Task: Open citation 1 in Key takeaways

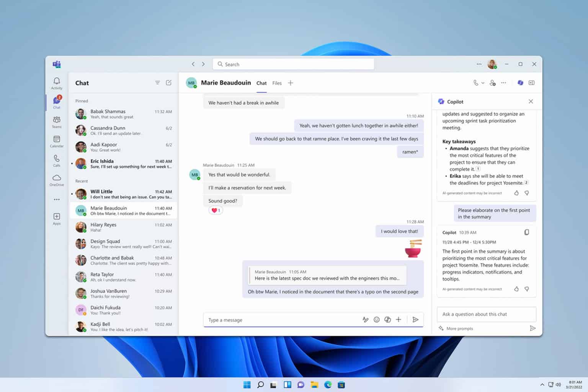Action: point(478,169)
